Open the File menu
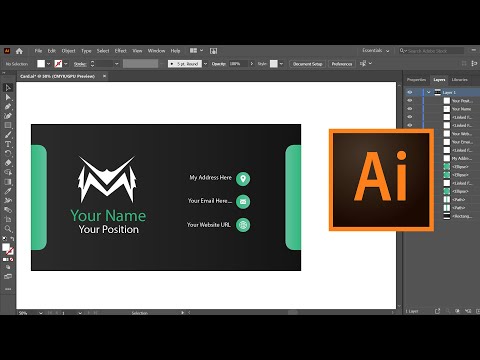 38,51
